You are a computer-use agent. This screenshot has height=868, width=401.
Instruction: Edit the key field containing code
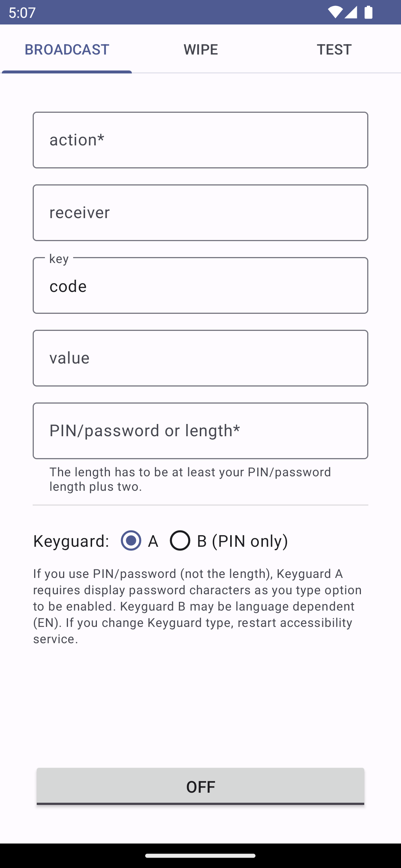click(x=200, y=286)
